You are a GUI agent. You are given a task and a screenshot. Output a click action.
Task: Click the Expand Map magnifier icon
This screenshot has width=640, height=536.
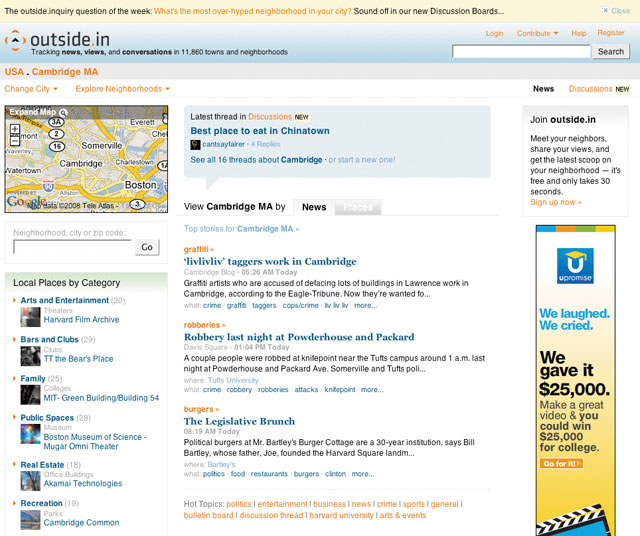pos(63,112)
